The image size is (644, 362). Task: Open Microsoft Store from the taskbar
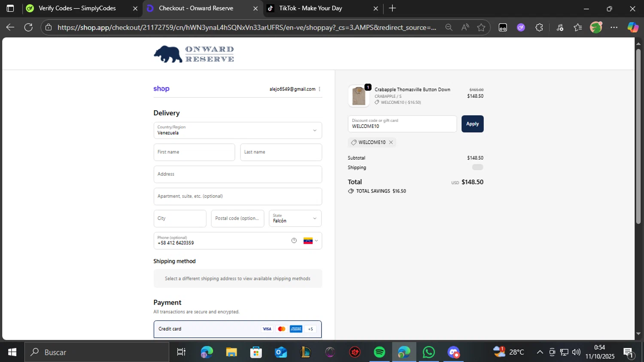256,352
